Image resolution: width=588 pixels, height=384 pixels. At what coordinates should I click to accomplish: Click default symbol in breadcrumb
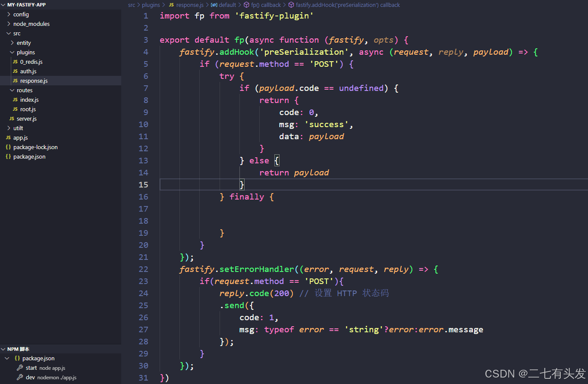[227, 5]
